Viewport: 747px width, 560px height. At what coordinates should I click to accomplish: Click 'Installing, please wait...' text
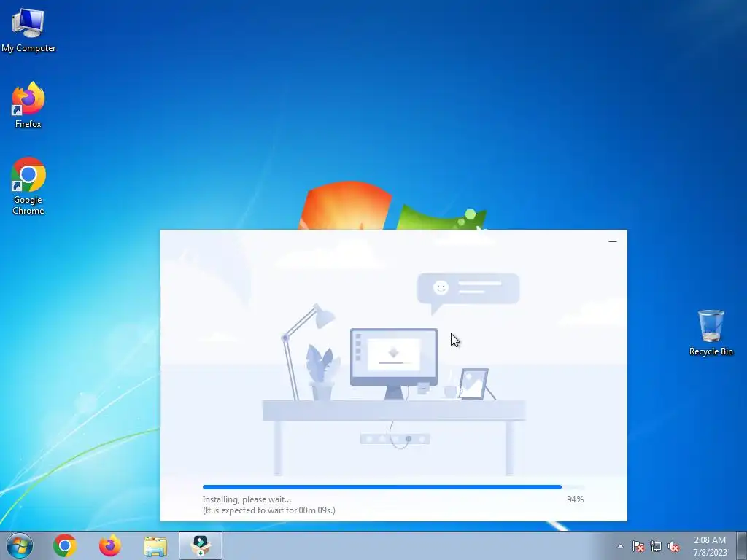click(x=247, y=499)
